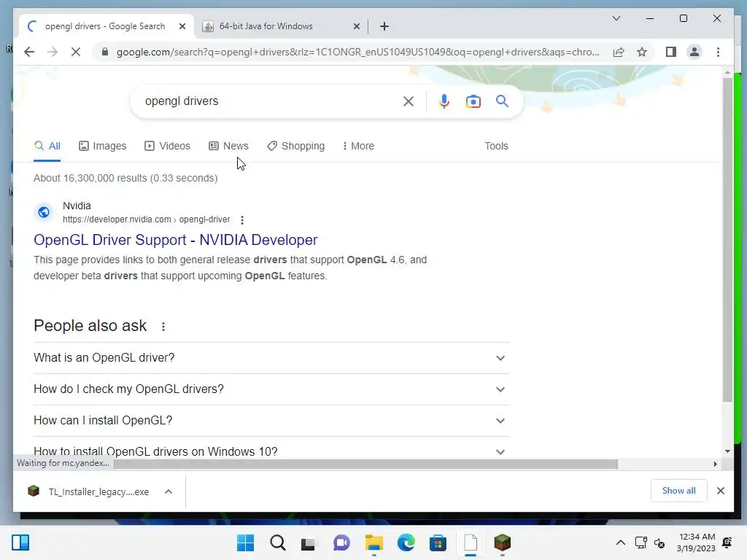Open the Chat app on the taskbar

(x=341, y=542)
